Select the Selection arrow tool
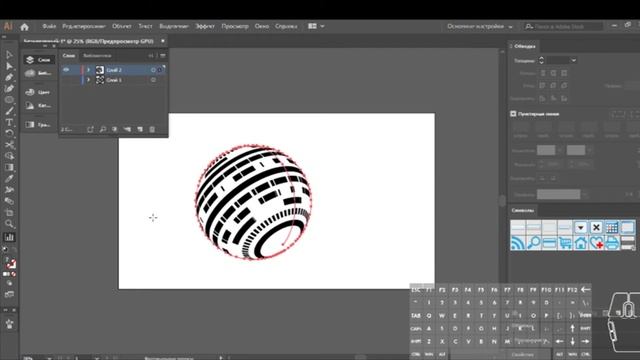640x360 pixels. 9,55
